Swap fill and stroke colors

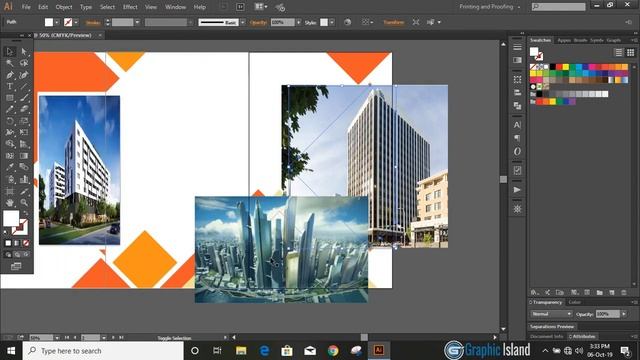(25, 213)
